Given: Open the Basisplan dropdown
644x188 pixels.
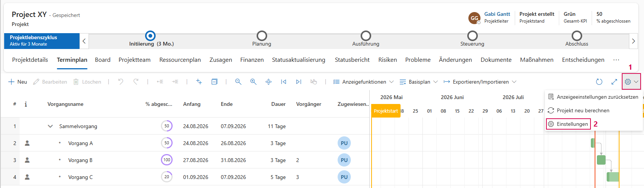Looking at the screenshot, I should point(419,82).
